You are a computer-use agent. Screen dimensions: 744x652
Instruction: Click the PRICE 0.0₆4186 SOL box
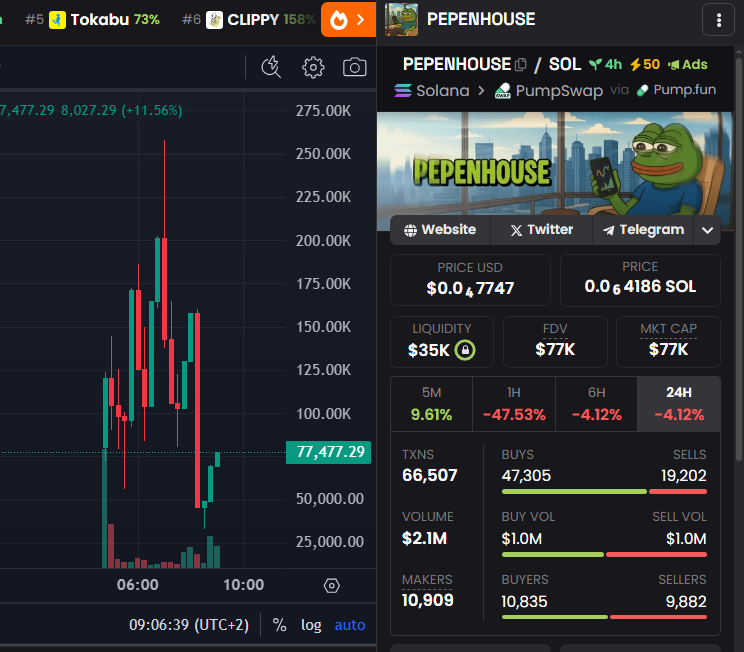coord(640,280)
